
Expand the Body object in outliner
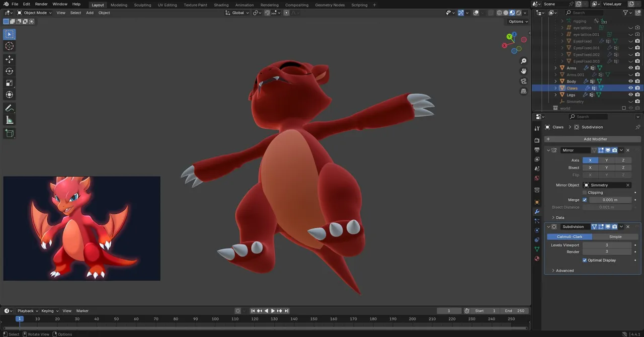[x=556, y=81]
